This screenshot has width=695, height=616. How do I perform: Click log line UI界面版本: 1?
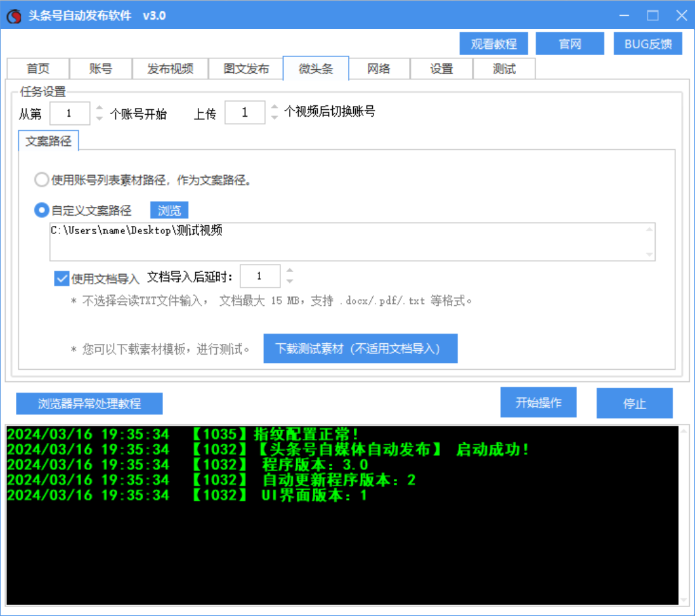point(187,494)
